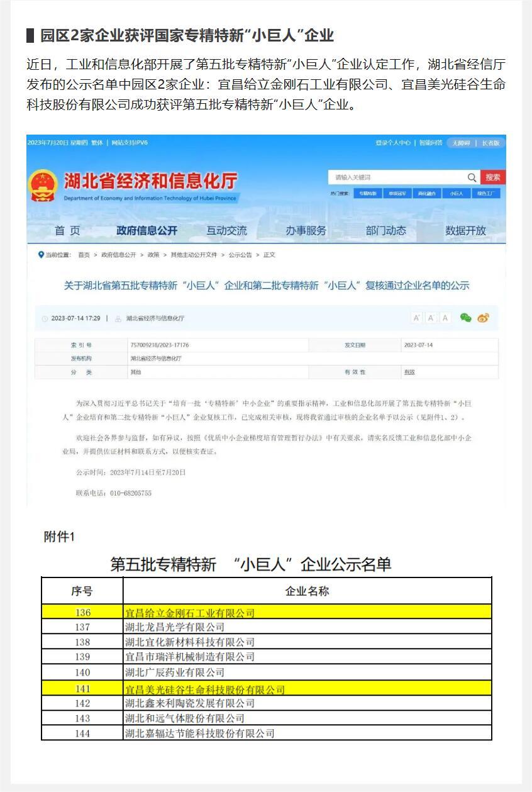Open the 数据开放 navigation tab
The width and height of the screenshot is (532, 792).
tap(466, 231)
